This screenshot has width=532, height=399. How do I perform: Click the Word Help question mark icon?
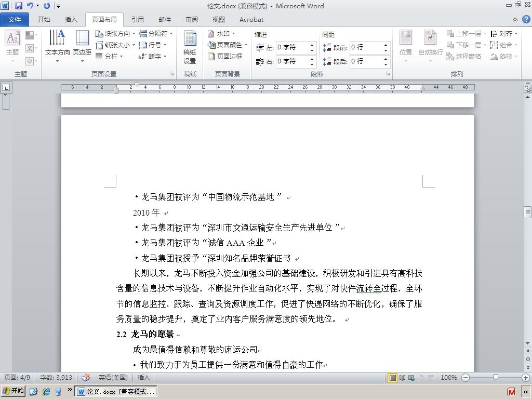(x=526, y=19)
